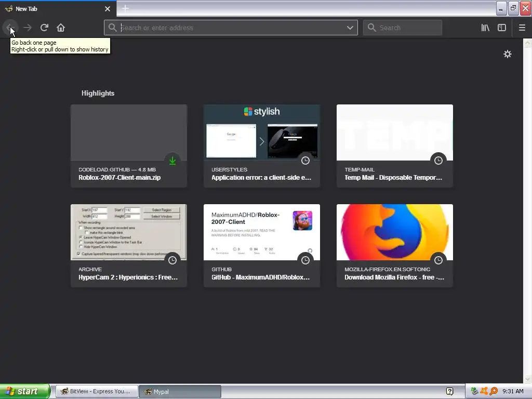Open the Windows Start menu
This screenshot has width=532, height=399.
point(25,391)
